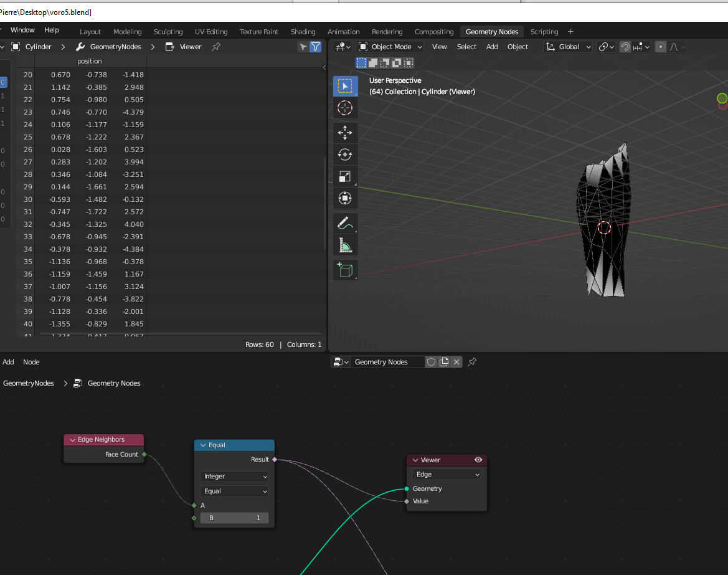Toggle selected-only filter in spreadsheet
The width and height of the screenshot is (728, 575).
pyautogui.click(x=303, y=47)
